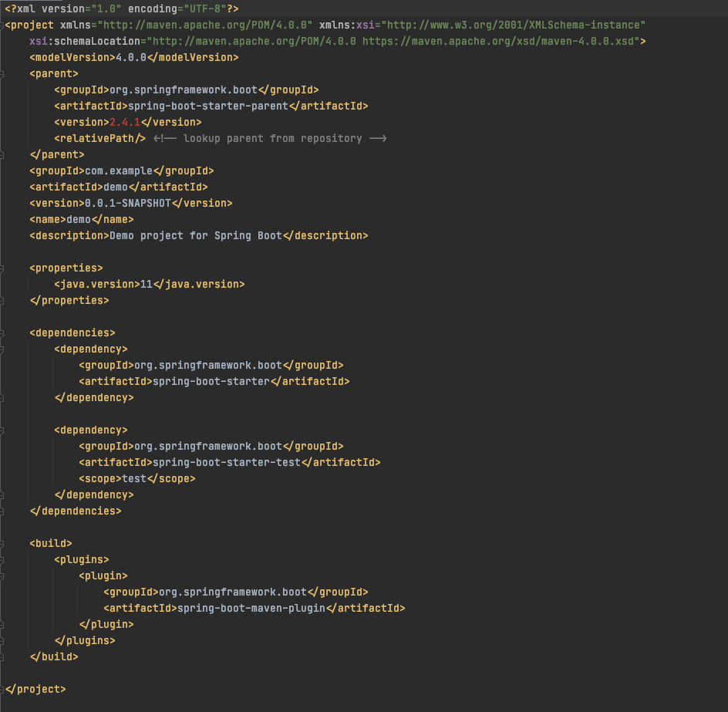
Task: Collapse the parent tag fold marker
Action: point(2,74)
